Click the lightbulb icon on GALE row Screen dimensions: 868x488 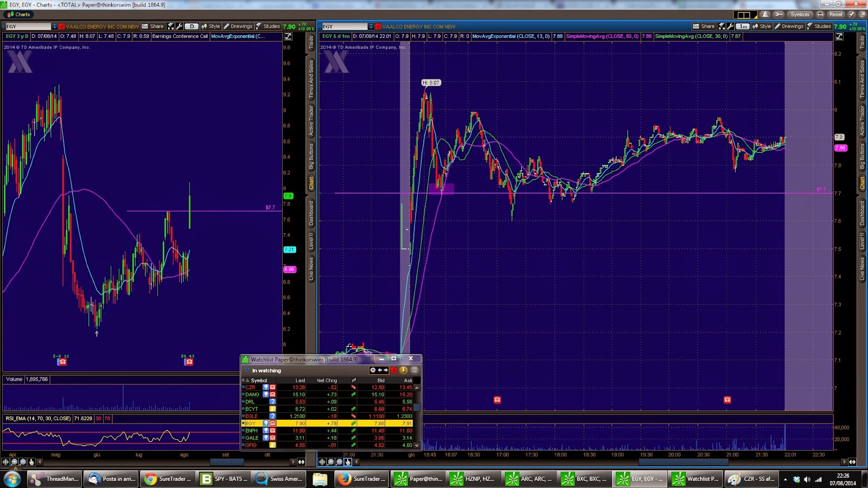pos(266,438)
